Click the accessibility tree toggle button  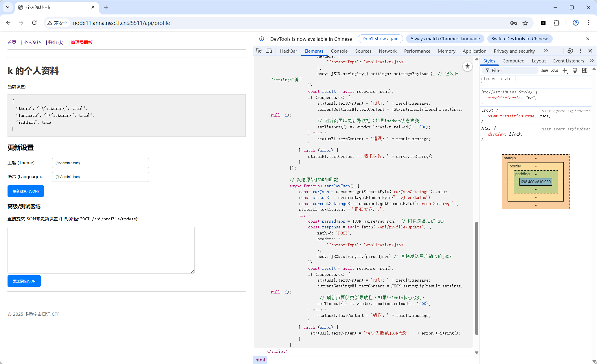(467, 66)
